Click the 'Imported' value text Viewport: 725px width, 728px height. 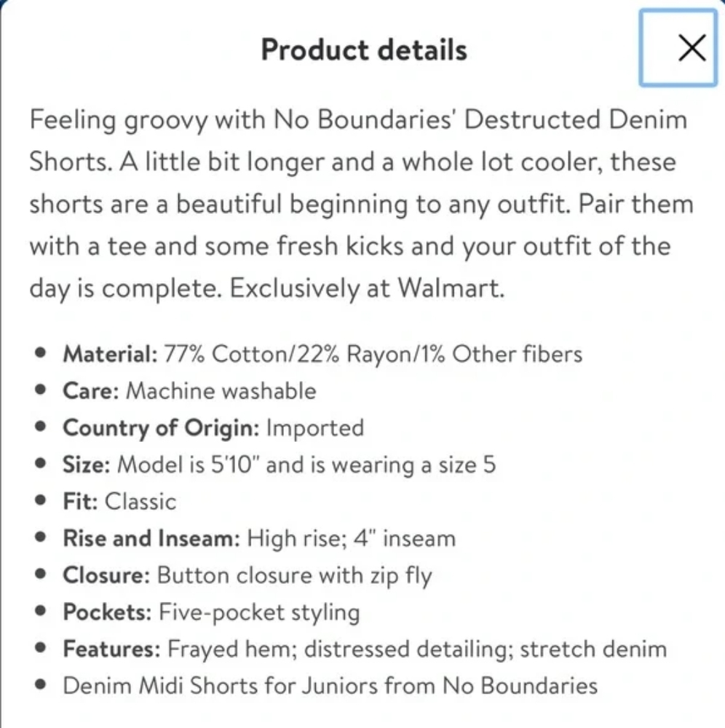tap(315, 428)
